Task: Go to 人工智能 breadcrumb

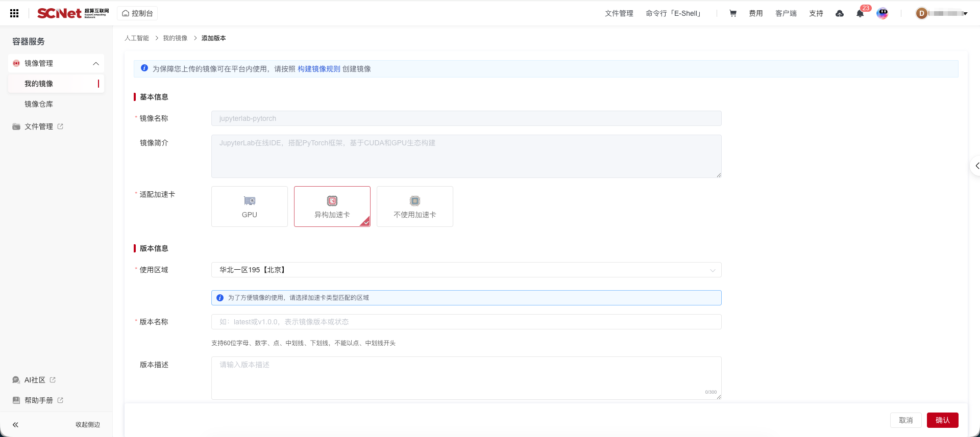Action: 137,38
